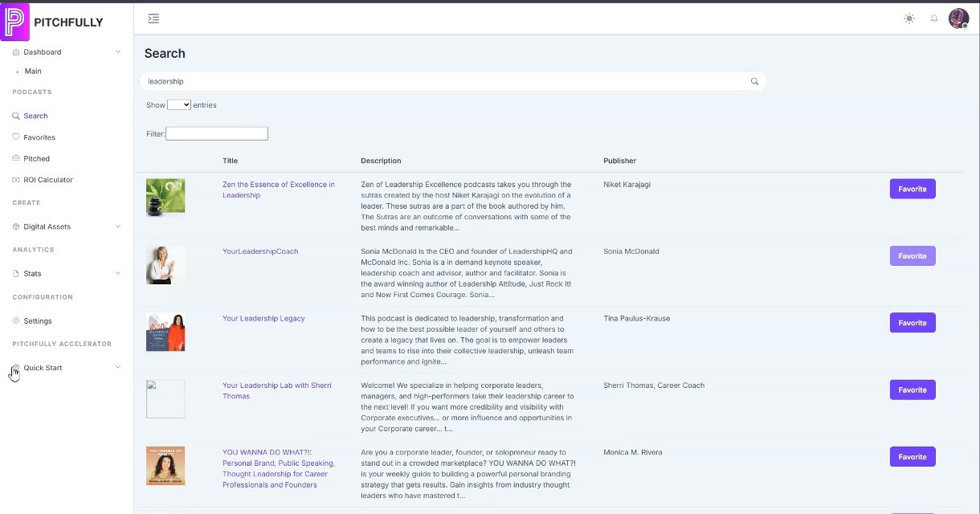Open Settings page
Viewport: 980px width, 514px height.
(38, 320)
